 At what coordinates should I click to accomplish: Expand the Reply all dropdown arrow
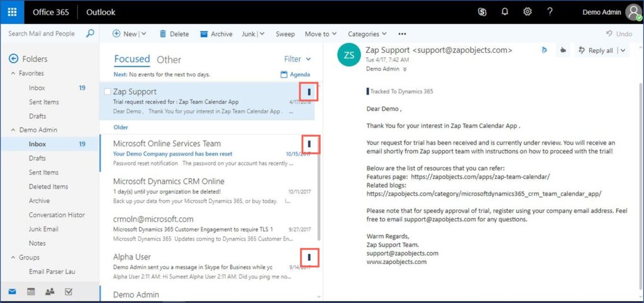tap(623, 50)
